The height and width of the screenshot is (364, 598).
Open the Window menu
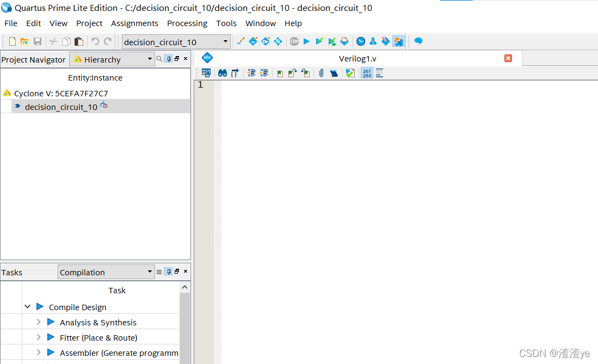coord(261,23)
